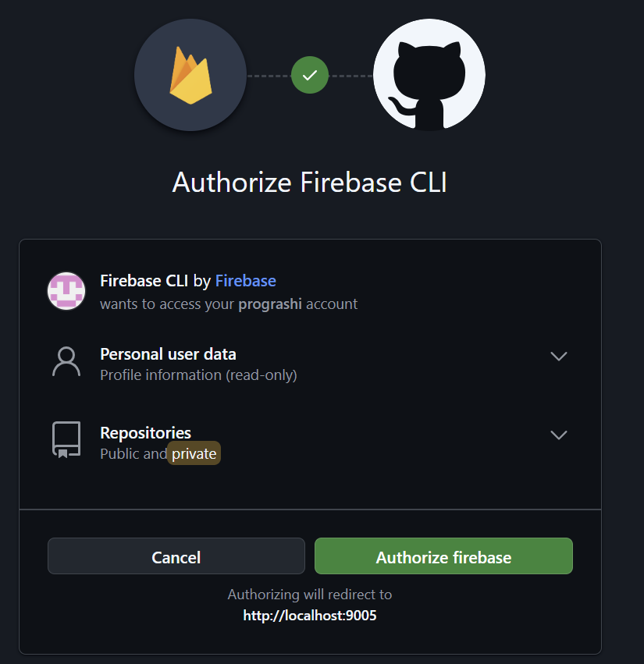
Task: Click the http://localhost:9005 redirect URL
Action: pos(310,616)
